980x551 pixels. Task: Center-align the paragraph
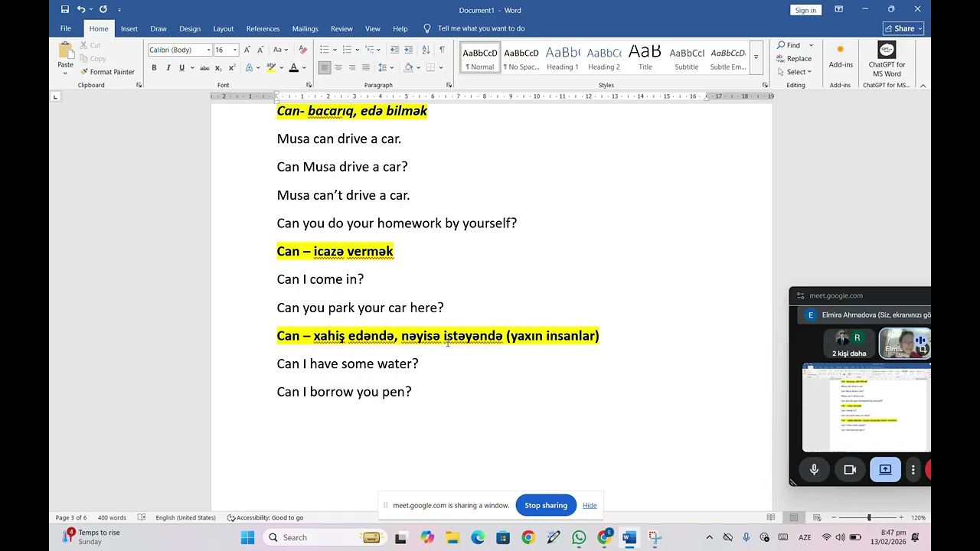[x=338, y=67]
